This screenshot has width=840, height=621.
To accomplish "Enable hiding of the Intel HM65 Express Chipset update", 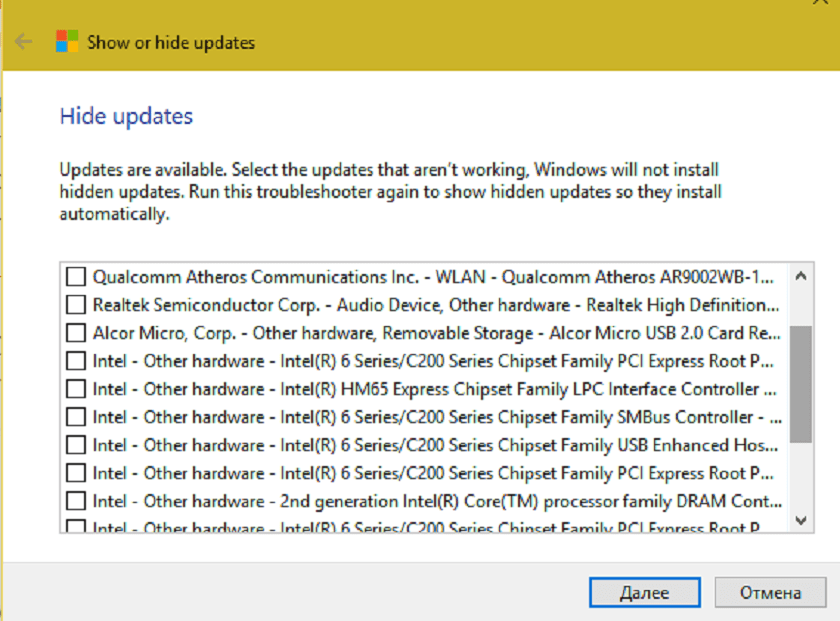I will click(x=75, y=389).
